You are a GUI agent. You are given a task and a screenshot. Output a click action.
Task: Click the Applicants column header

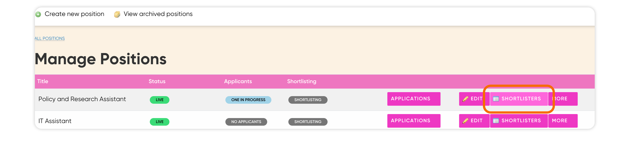238,81
